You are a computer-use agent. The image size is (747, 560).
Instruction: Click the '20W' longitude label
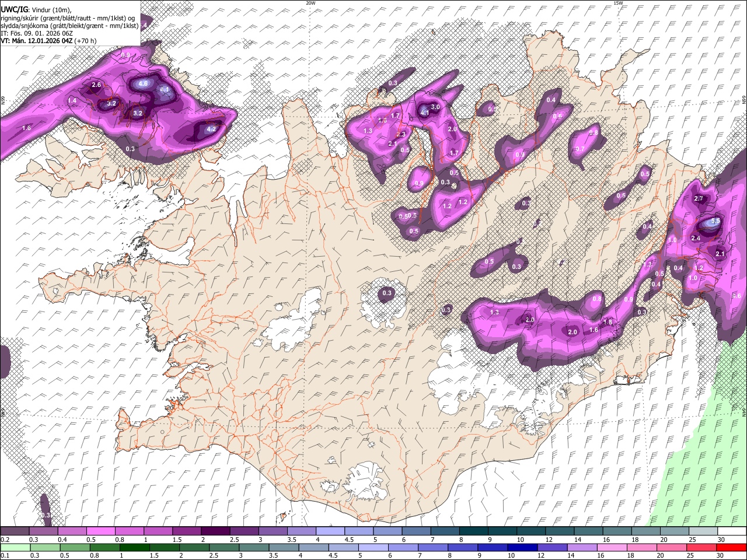coord(310,3)
